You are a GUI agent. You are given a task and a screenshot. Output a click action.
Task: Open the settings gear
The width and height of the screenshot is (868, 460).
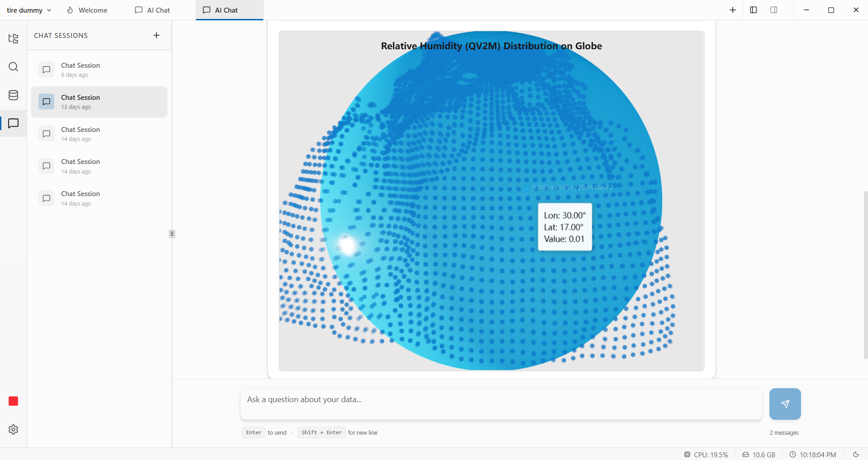(x=13, y=429)
